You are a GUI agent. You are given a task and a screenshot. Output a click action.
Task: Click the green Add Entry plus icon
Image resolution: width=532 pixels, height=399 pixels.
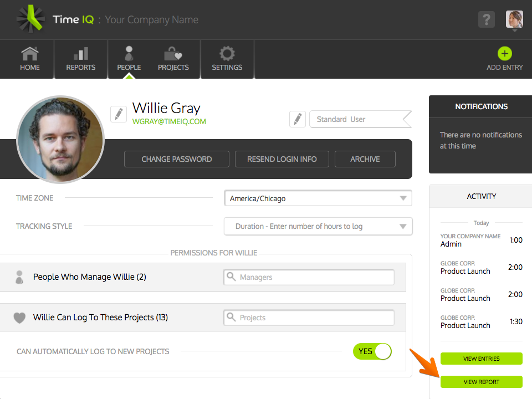(504, 54)
